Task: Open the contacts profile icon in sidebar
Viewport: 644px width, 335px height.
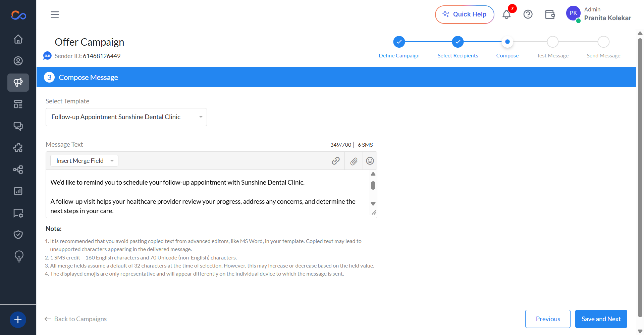Action: [x=18, y=61]
